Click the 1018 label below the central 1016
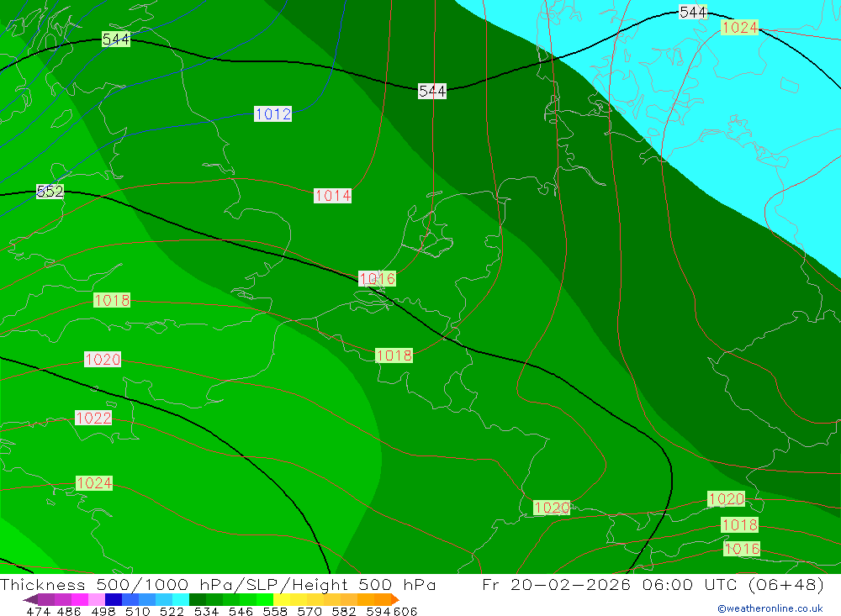The width and height of the screenshot is (841, 616). point(394,355)
